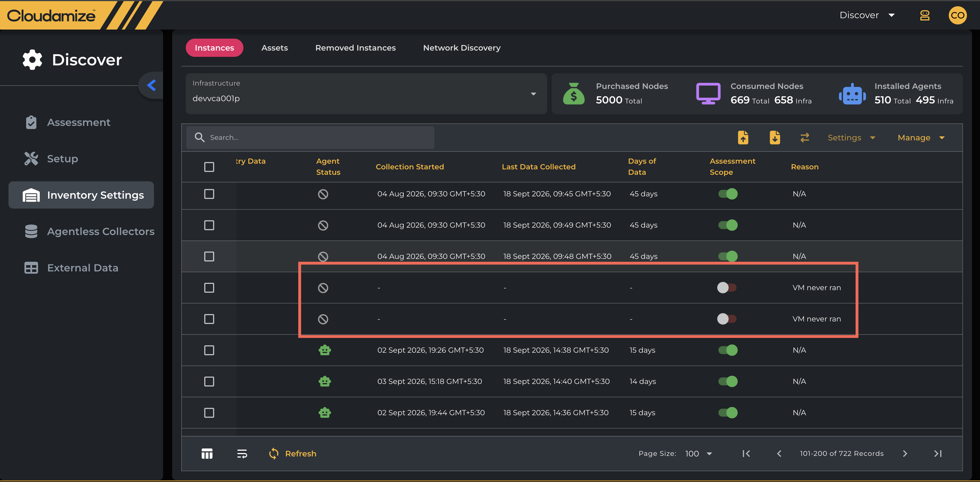Switch to the Network Discovery tab

(x=462, y=47)
